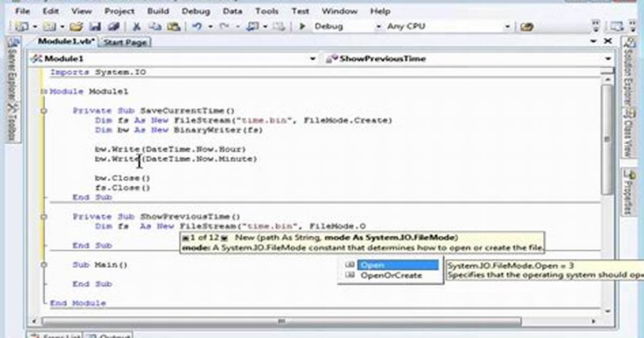Click the Add New Item toolbar icon
The image size is (644, 338).
50,27
